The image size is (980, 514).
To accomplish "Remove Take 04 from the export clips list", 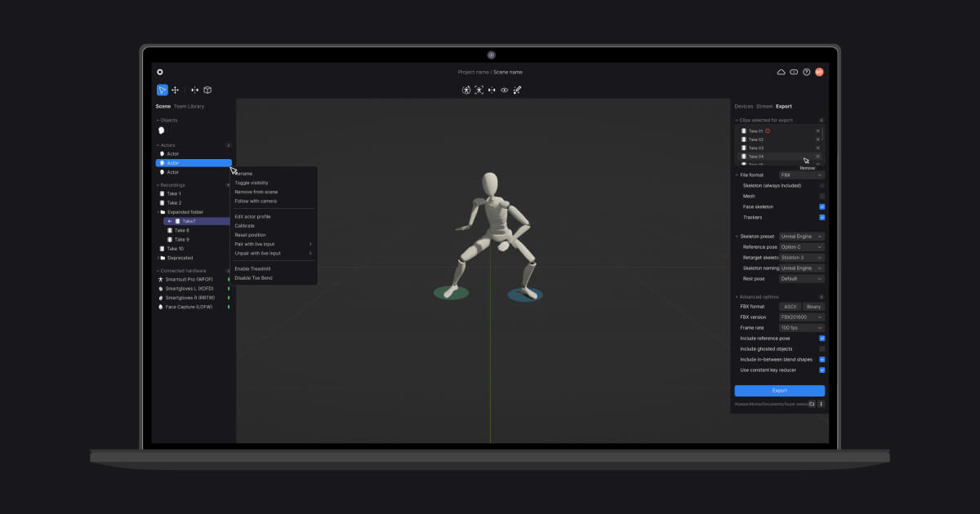I will [x=818, y=156].
